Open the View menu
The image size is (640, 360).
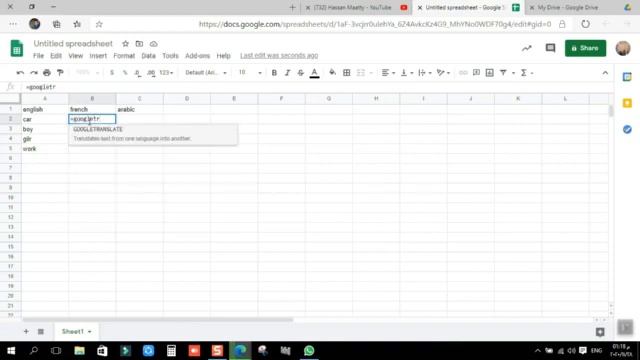[x=76, y=56]
